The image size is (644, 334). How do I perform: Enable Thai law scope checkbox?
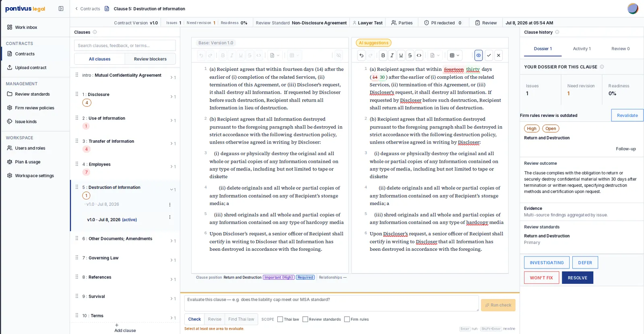click(x=280, y=319)
